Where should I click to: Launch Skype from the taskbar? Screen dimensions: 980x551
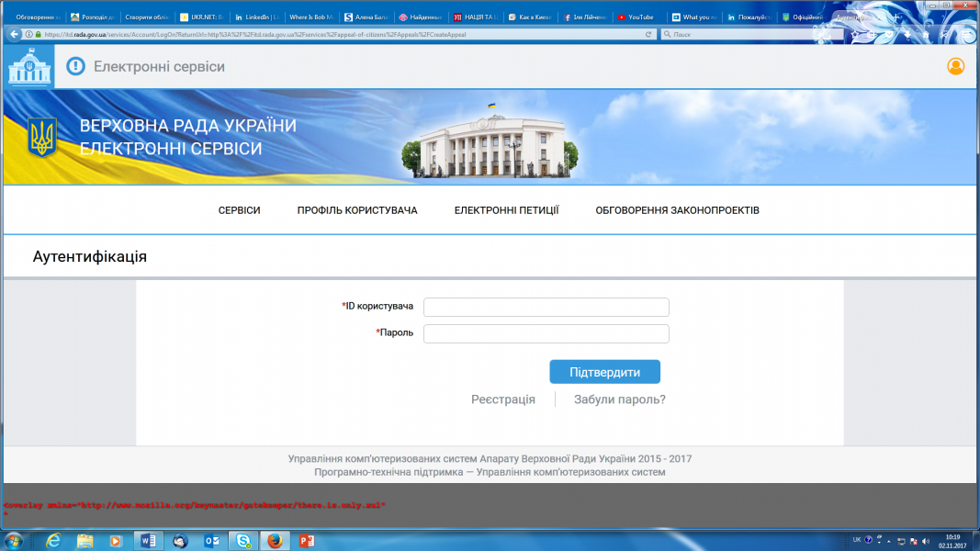242,540
